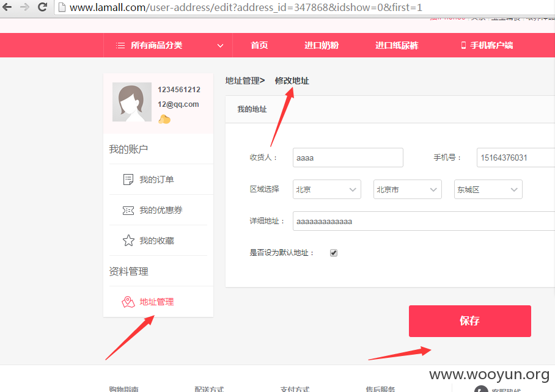Click the 详细地址 input field

click(x=424, y=221)
